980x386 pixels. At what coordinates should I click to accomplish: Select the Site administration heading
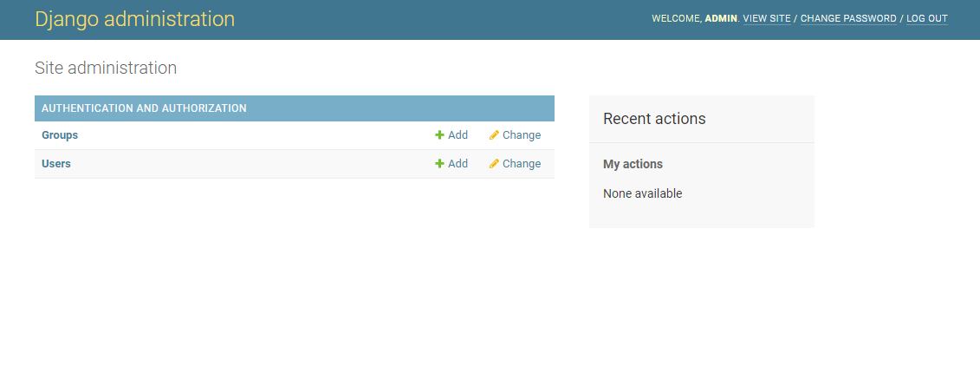[106, 68]
